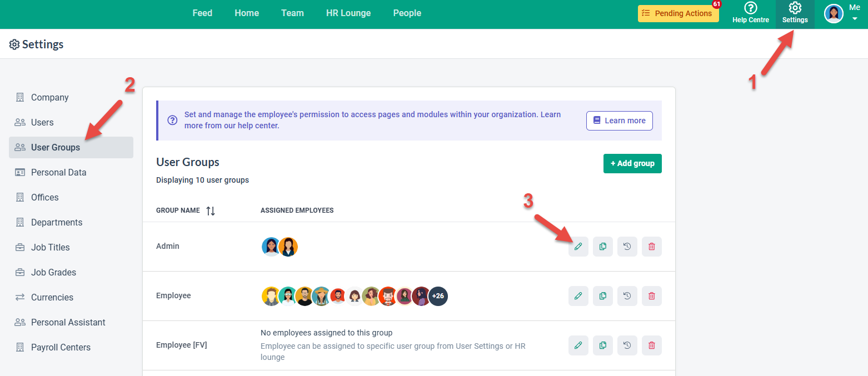Open Pending Actions with 61 notifications

[678, 13]
